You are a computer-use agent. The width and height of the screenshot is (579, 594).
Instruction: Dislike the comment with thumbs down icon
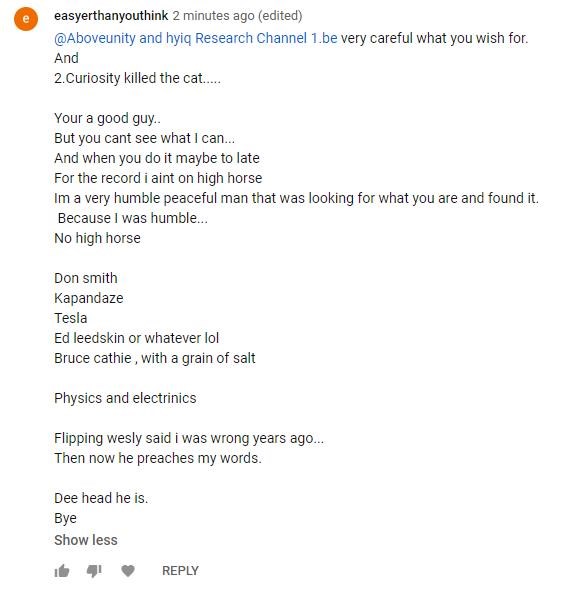pyautogui.click(x=94, y=571)
